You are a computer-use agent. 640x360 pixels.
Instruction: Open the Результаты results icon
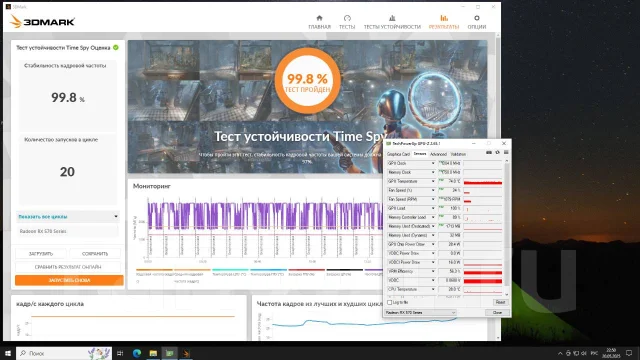pyautogui.click(x=444, y=18)
